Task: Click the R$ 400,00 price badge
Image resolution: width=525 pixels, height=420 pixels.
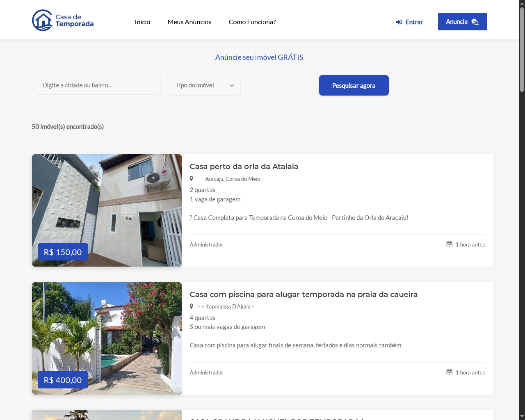Action: pos(63,380)
